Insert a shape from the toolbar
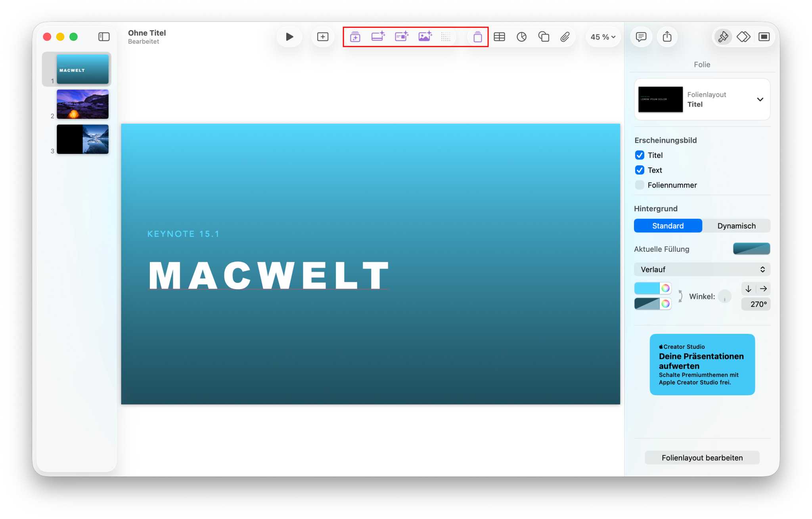 [544, 37]
